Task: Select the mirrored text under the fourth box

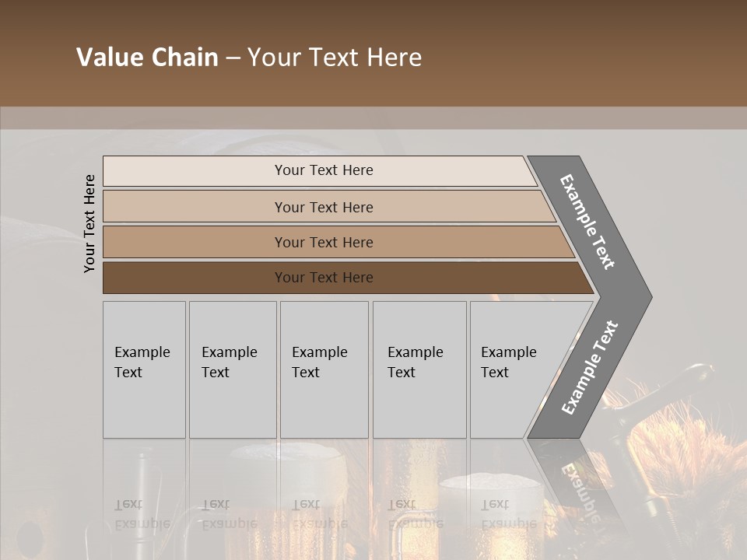Action: (414, 514)
